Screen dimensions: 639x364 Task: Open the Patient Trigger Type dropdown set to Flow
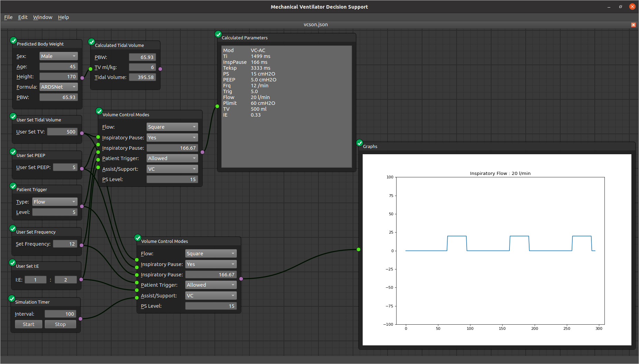[55, 202]
